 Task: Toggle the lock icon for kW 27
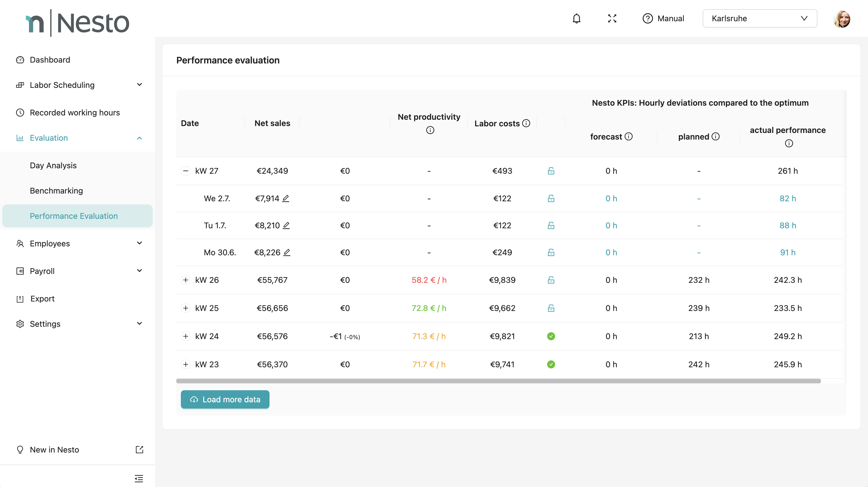pyautogui.click(x=551, y=171)
